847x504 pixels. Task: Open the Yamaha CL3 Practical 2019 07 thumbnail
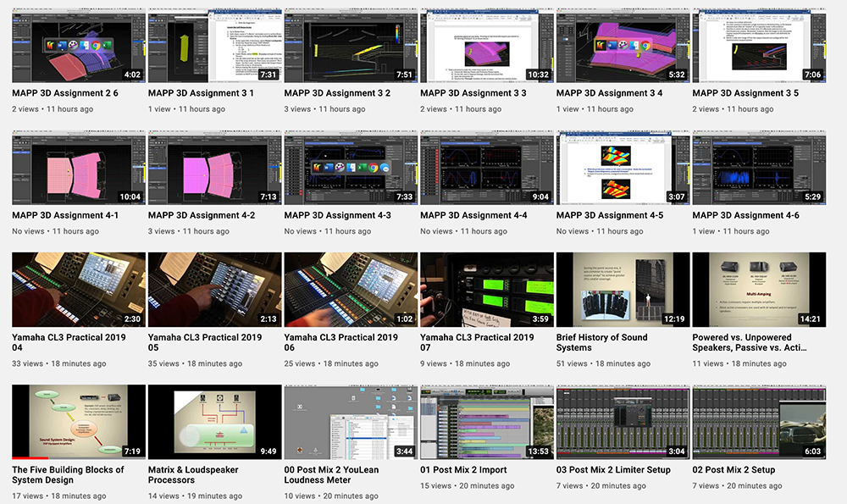pyautogui.click(x=486, y=290)
